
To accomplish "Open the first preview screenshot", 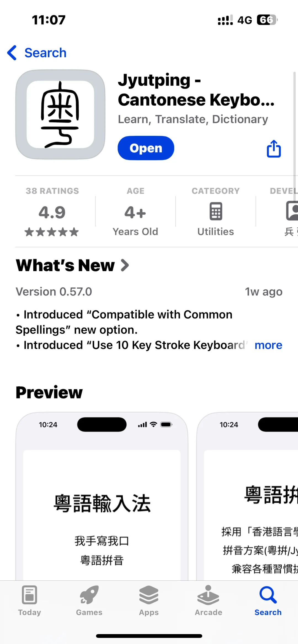I will tap(102, 496).
